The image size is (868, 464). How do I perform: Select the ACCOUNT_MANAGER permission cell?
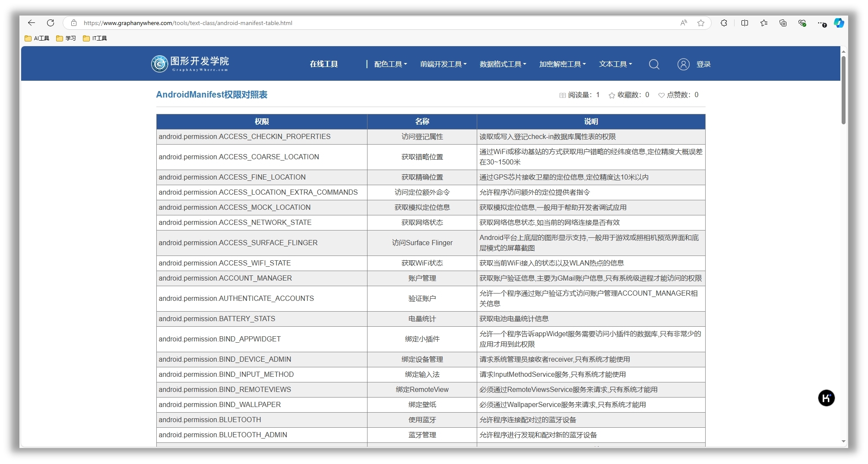tap(262, 278)
